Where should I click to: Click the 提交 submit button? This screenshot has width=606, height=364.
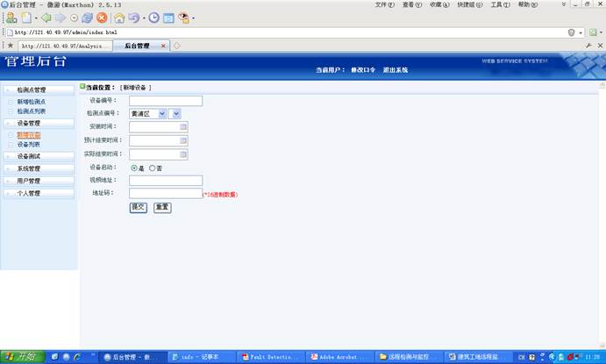tap(138, 208)
